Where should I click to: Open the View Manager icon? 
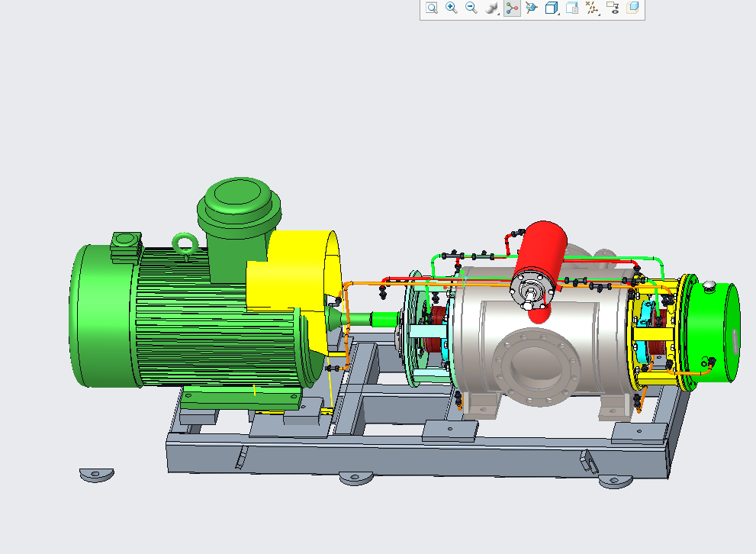pyautogui.click(x=572, y=8)
